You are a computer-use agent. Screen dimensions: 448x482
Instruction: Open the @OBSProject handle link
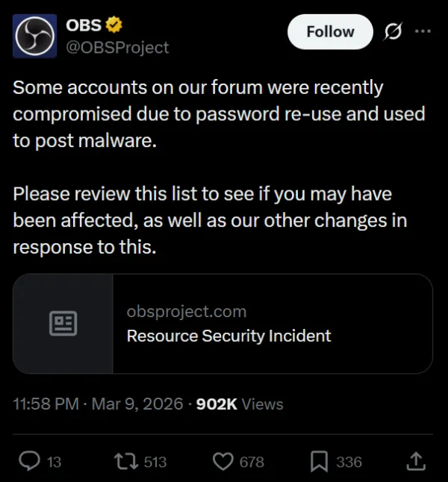[x=118, y=48]
